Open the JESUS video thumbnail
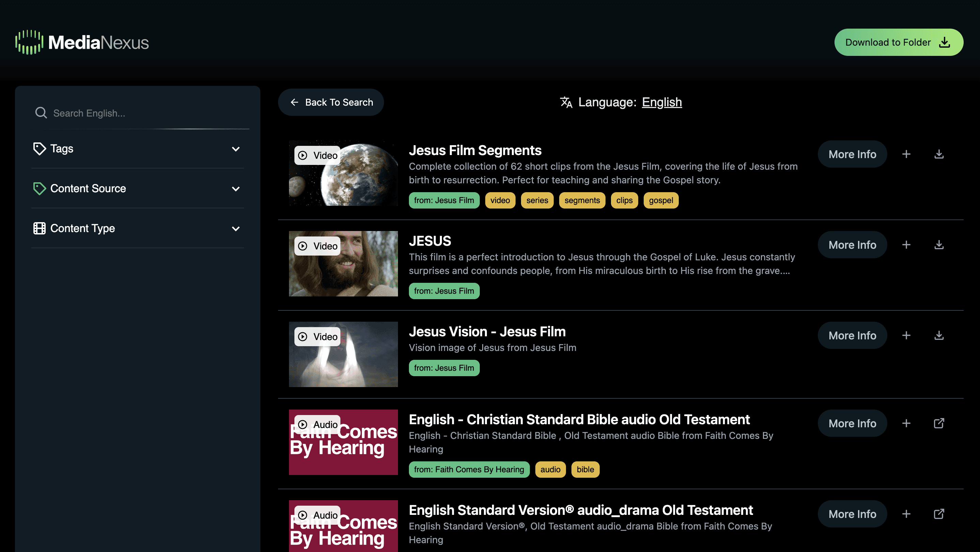This screenshot has width=980, height=552. point(343,264)
